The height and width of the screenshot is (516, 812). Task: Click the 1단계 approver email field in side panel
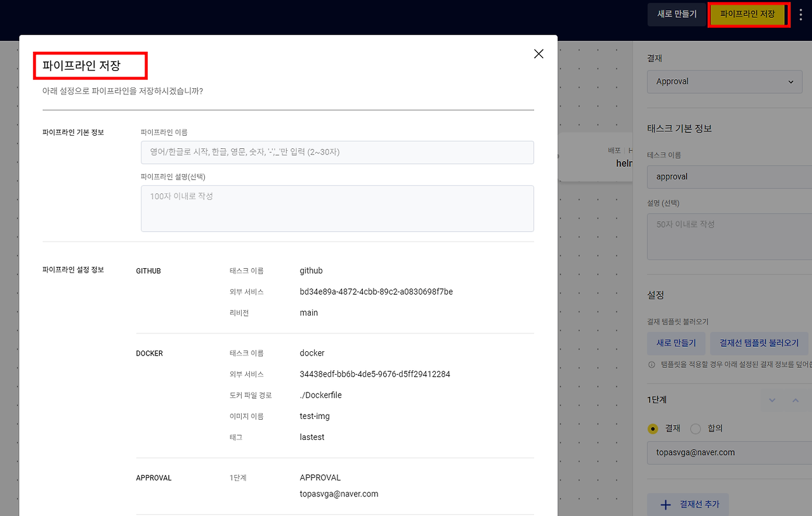730,453
